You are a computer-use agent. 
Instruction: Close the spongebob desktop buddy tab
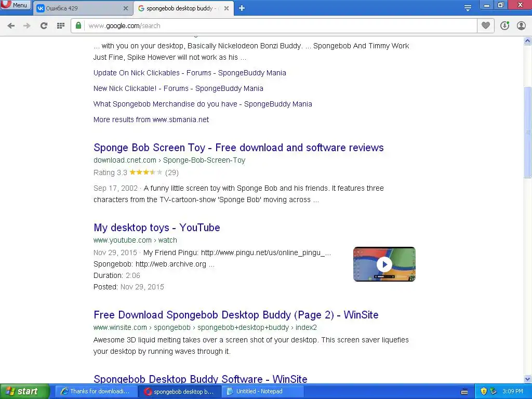point(227,8)
